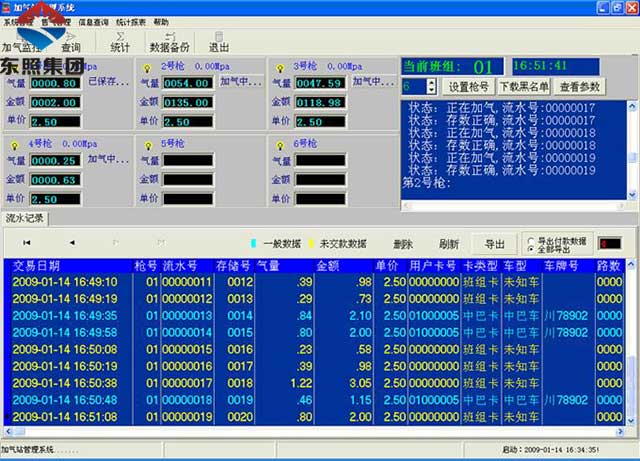Open the 统计报表 menu
Viewport: 640px width, 461px height.
tap(131, 22)
